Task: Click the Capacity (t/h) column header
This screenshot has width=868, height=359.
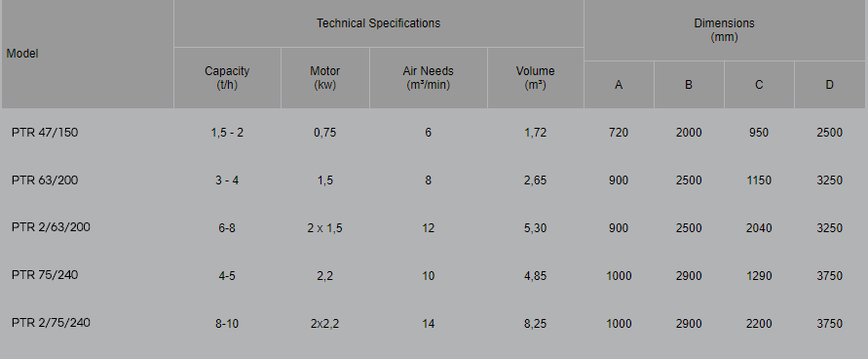Action: tap(227, 78)
